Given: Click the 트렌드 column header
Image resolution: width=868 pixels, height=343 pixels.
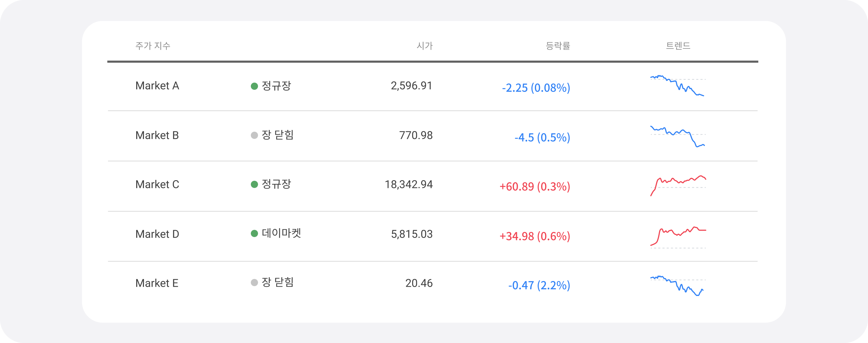Looking at the screenshot, I should point(678,46).
